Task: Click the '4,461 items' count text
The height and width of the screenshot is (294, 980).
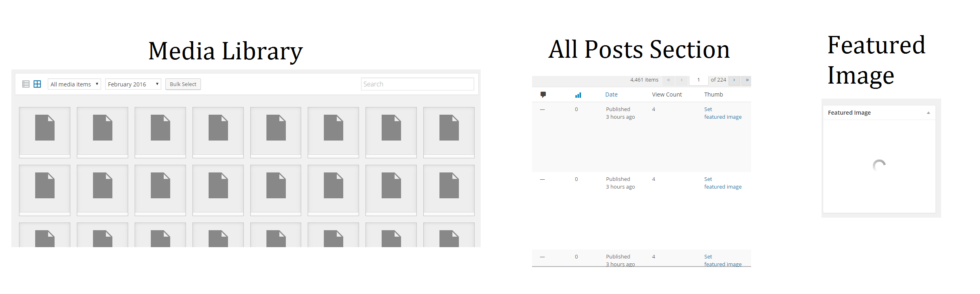Action: click(x=644, y=80)
